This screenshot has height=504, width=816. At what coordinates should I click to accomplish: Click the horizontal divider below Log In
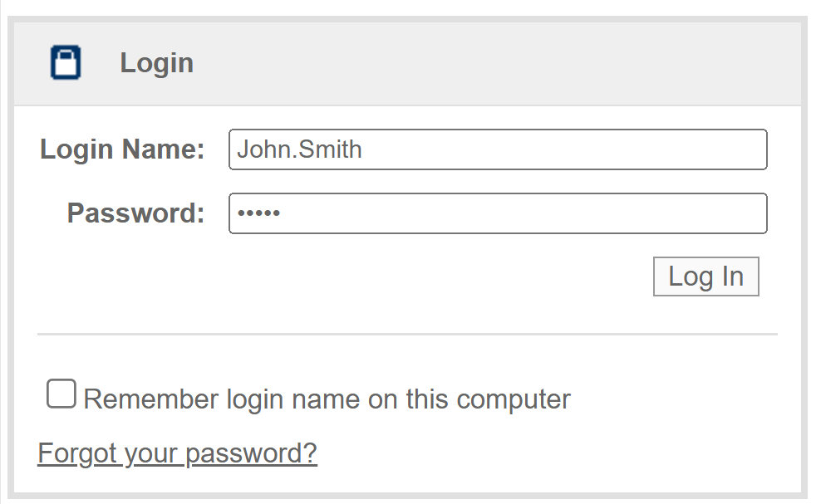407,335
